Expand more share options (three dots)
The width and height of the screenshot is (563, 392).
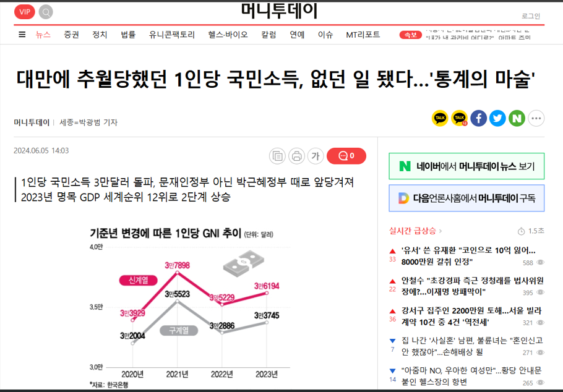pyautogui.click(x=536, y=118)
